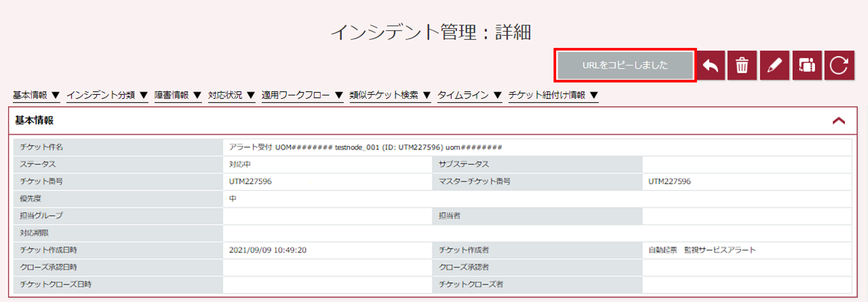868x302 pixels.
Task: Click status value 対応中
Action: [240, 165]
